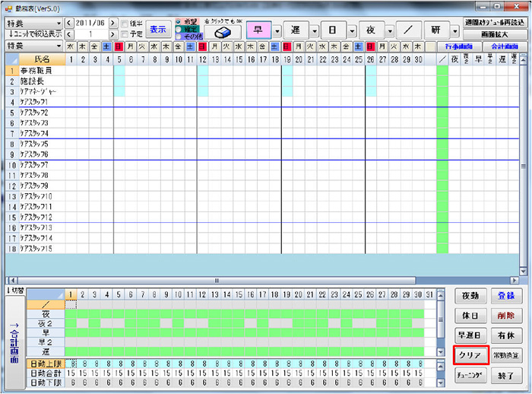Click the 夜勤 button
This screenshot has height=394, width=532.
point(470,296)
